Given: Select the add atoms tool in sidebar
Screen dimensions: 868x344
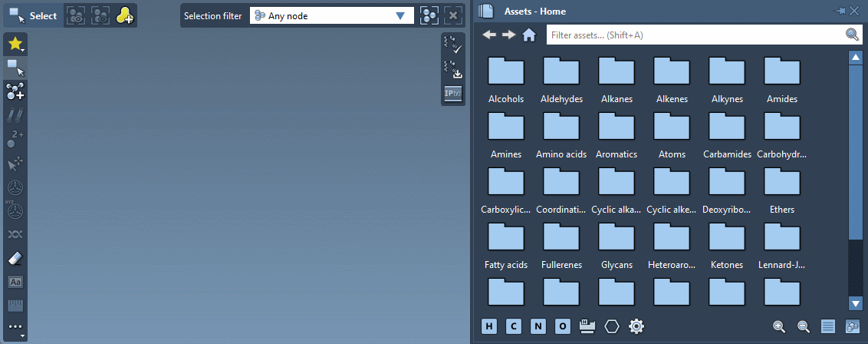Looking at the screenshot, I should pos(15,92).
